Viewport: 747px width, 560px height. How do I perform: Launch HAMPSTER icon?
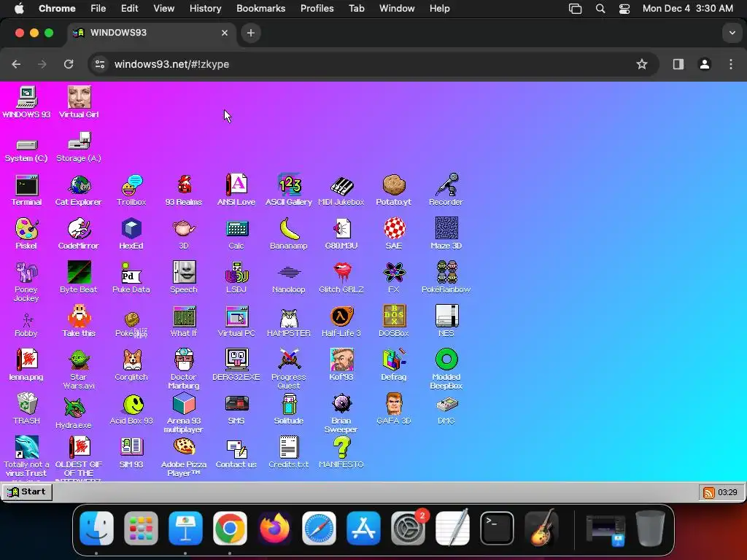(x=289, y=322)
